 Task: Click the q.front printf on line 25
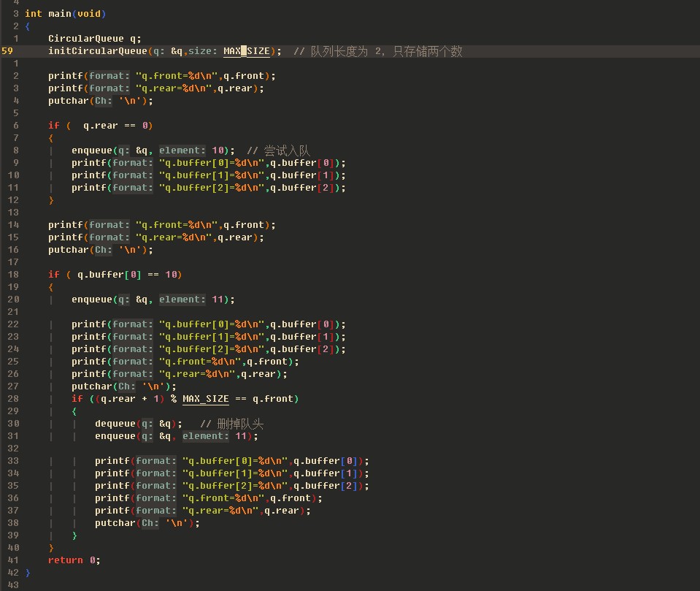pos(185,362)
